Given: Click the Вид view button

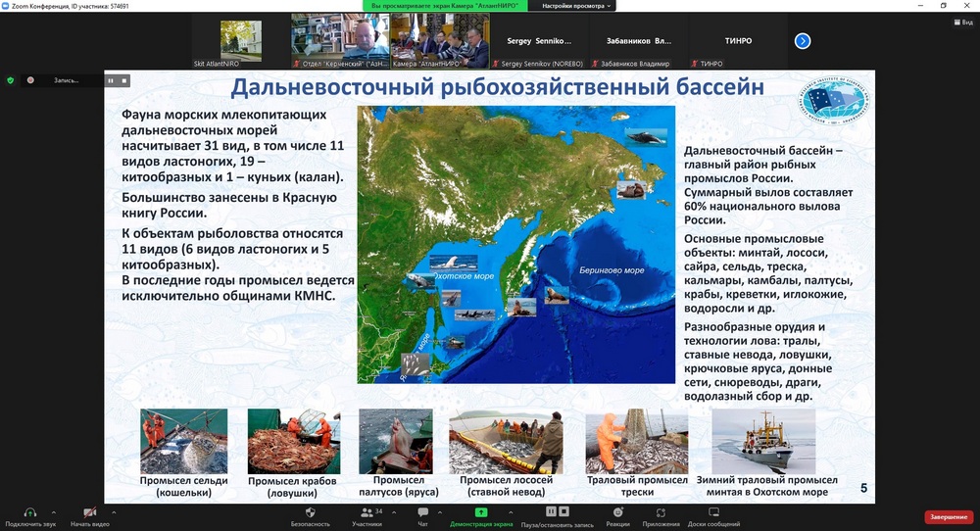Looking at the screenshot, I should click(963, 22).
